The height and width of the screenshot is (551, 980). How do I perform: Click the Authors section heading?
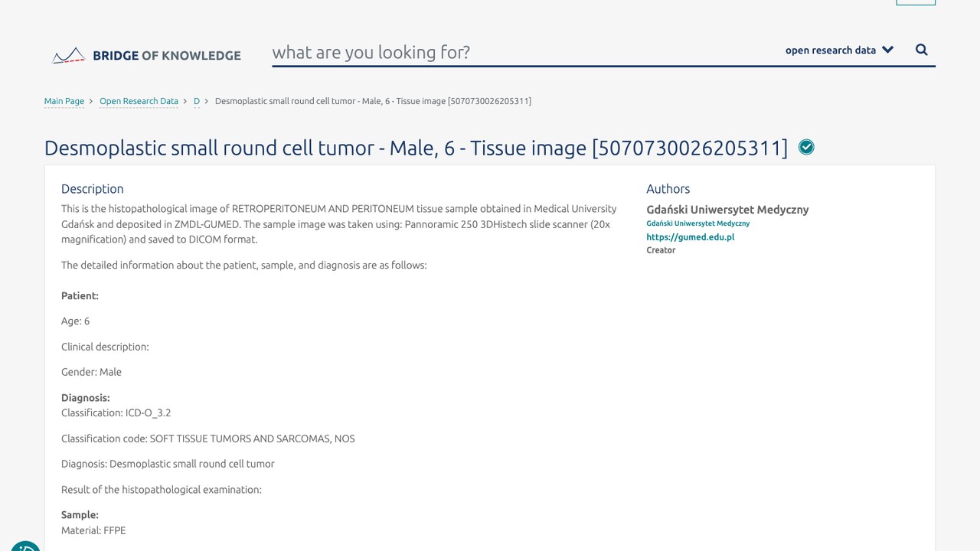[668, 189]
